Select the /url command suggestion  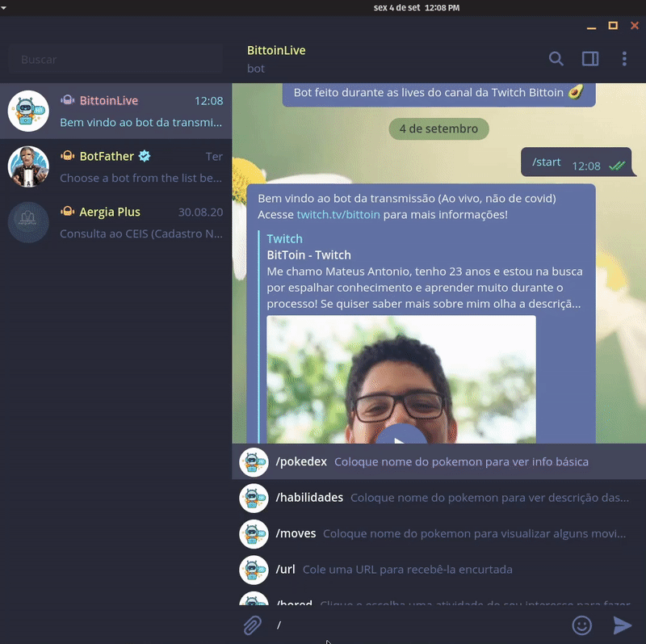[438, 570]
